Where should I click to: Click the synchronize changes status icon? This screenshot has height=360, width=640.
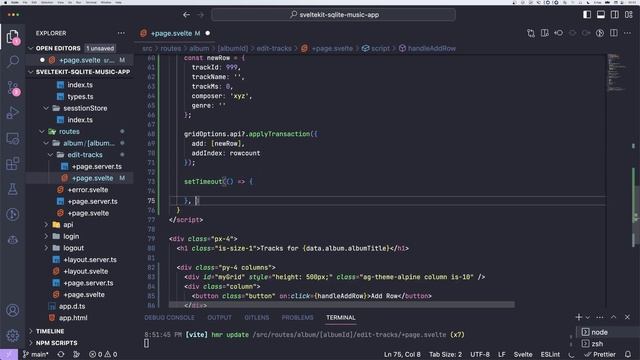pos(60,354)
